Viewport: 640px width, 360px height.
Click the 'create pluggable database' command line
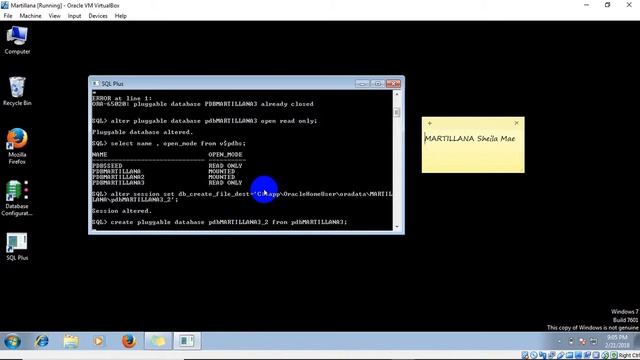coord(220,222)
